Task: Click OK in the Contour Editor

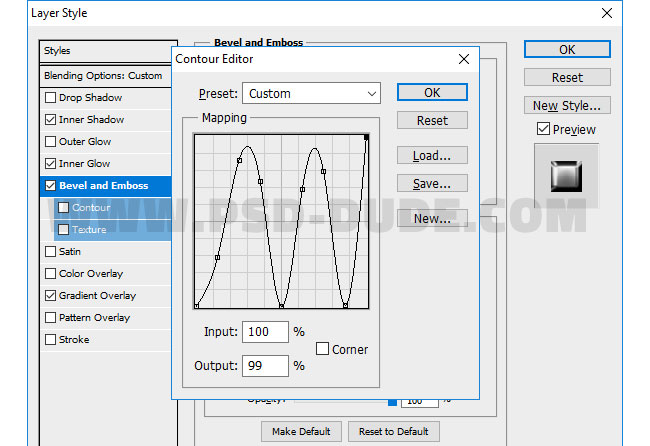Action: point(432,92)
